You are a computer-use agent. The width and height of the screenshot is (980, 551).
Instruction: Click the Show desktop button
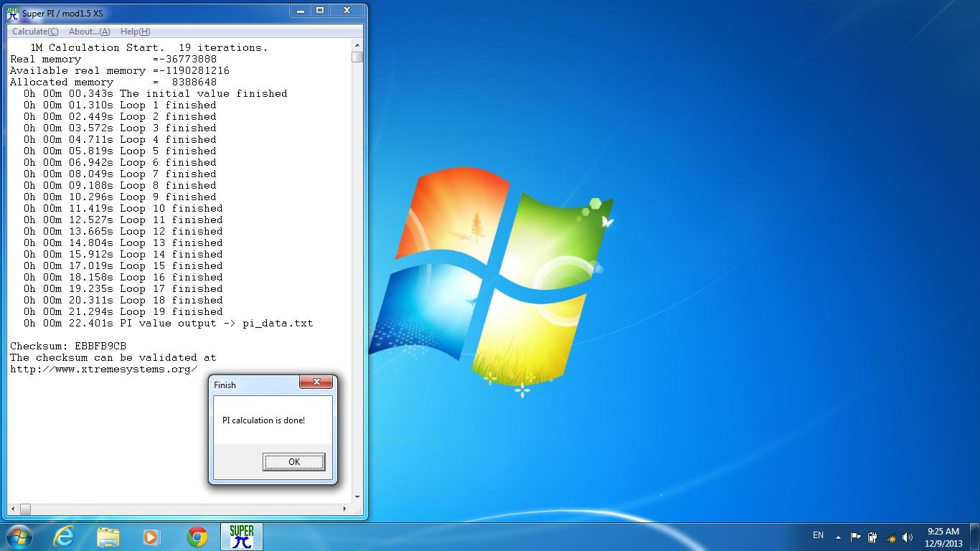pyautogui.click(x=975, y=537)
